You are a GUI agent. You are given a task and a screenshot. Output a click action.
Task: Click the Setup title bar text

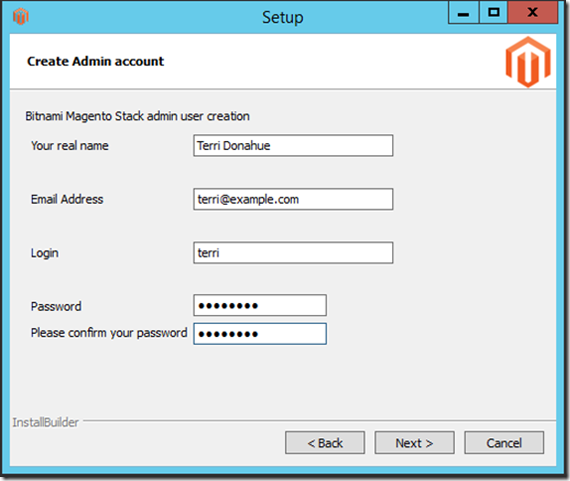(283, 17)
